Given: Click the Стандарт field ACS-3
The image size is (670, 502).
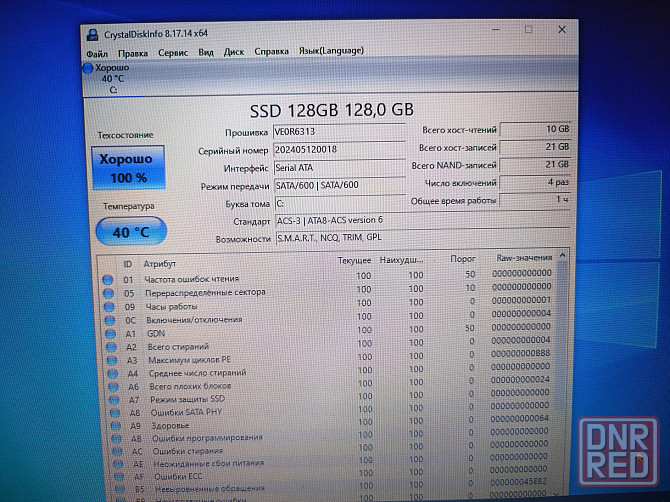Looking at the screenshot, I should (x=422, y=220).
